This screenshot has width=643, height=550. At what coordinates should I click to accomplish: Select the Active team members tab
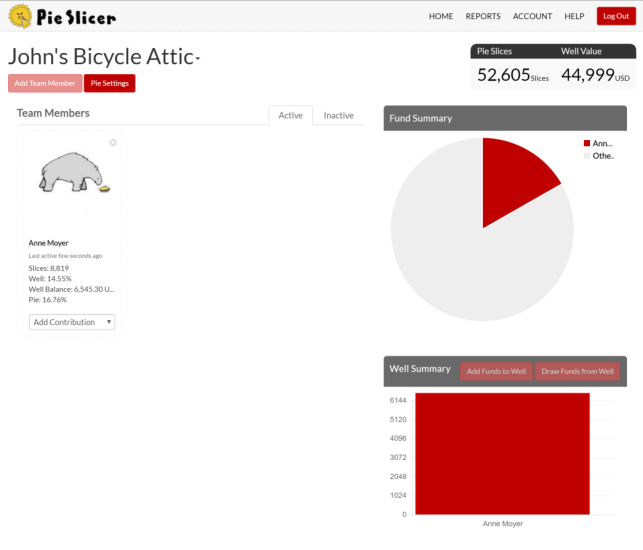pos(290,115)
